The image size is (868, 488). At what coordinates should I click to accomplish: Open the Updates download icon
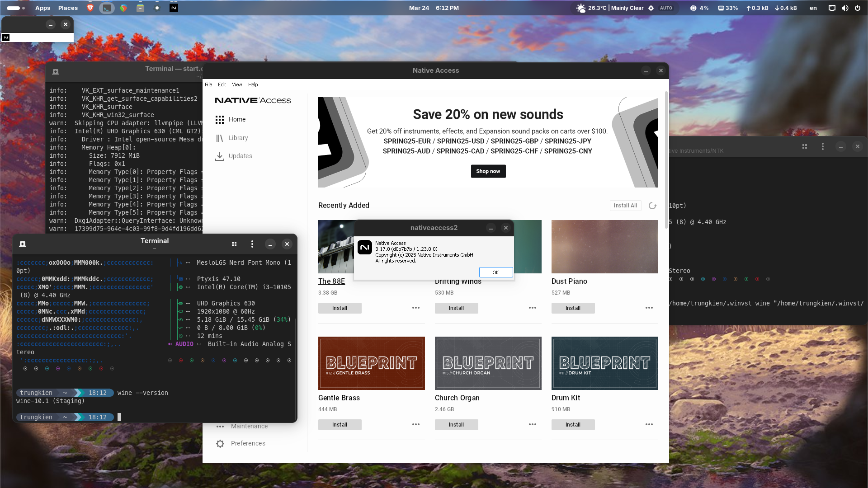(x=220, y=156)
